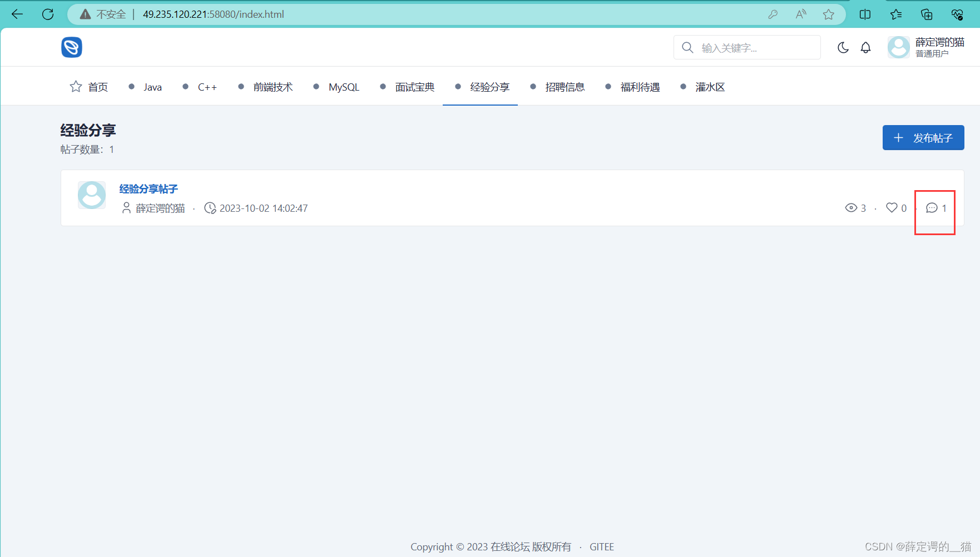Click inside the keyword search field

(x=747, y=48)
